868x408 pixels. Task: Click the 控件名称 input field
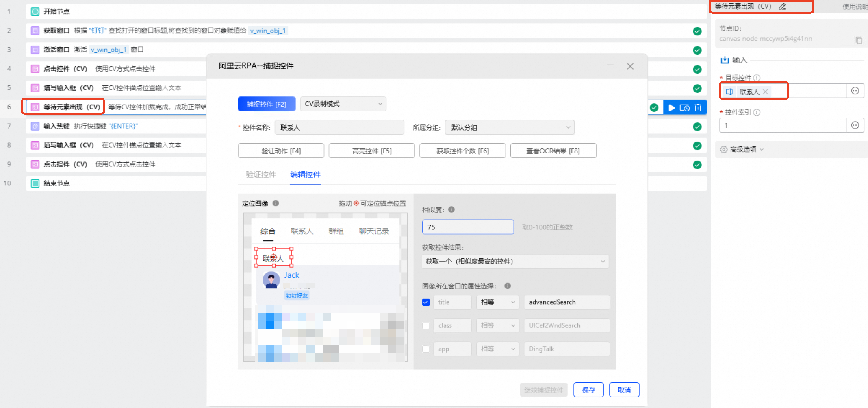tap(339, 127)
